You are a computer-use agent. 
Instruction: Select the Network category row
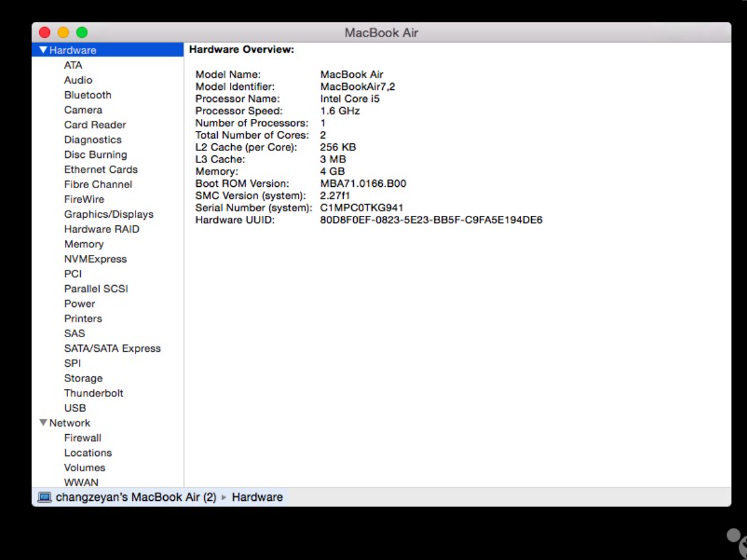(108, 423)
